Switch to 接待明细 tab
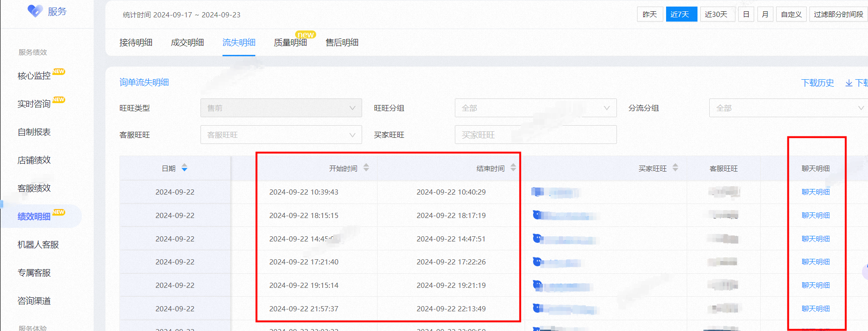 (x=136, y=43)
